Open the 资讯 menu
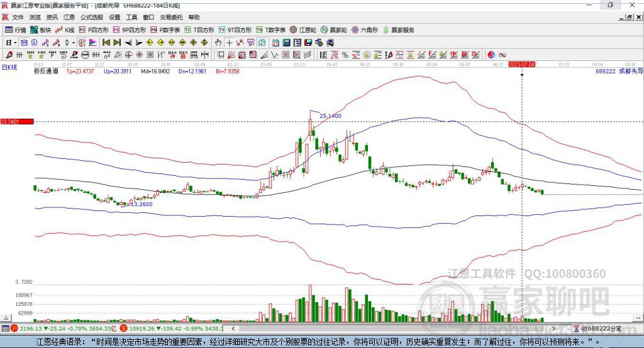The width and height of the screenshot is (644, 348). coord(52,17)
